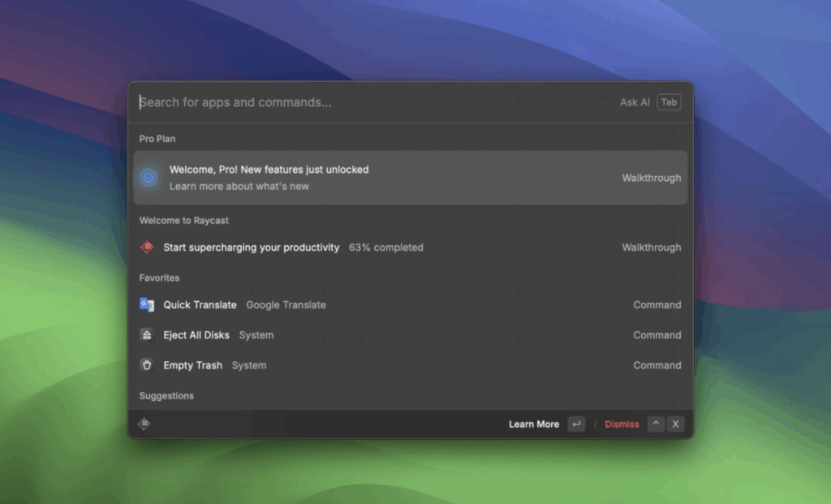This screenshot has width=831, height=504.
Task: Click the Raycast logo in bottom bar
Action: point(144,424)
